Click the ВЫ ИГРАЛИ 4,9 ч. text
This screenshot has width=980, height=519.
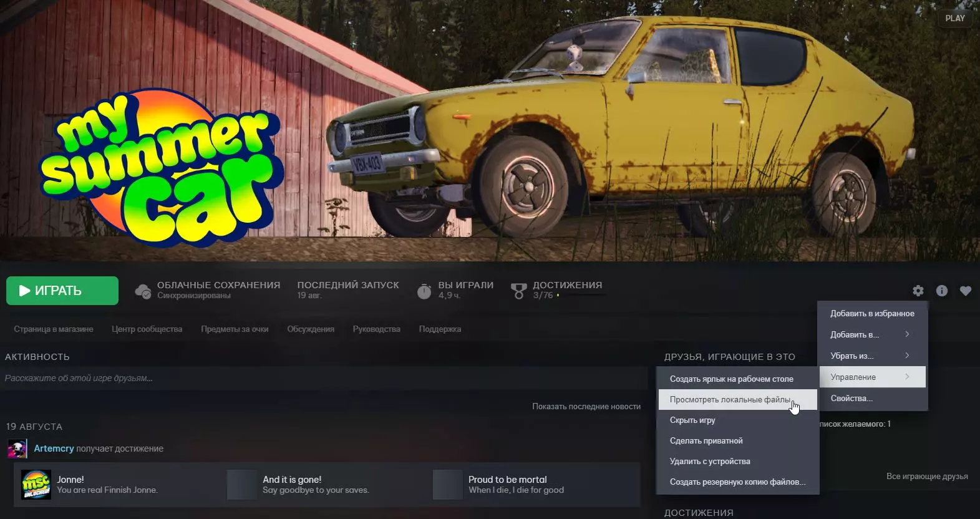click(466, 290)
